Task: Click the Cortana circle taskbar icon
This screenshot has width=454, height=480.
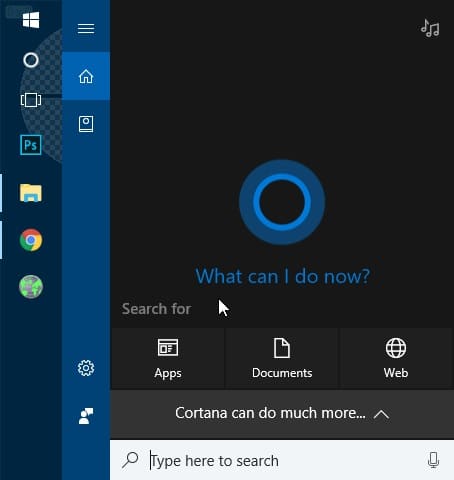Action: [x=31, y=60]
